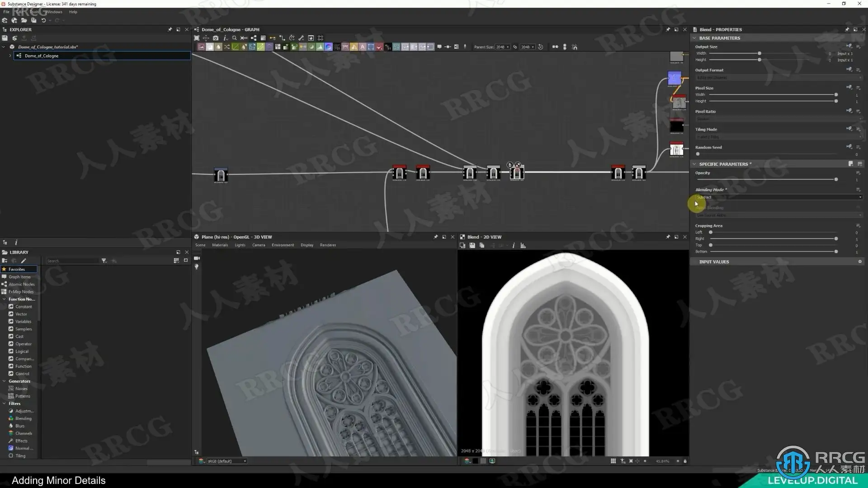
Task: Open the File menu
Action: (6, 12)
